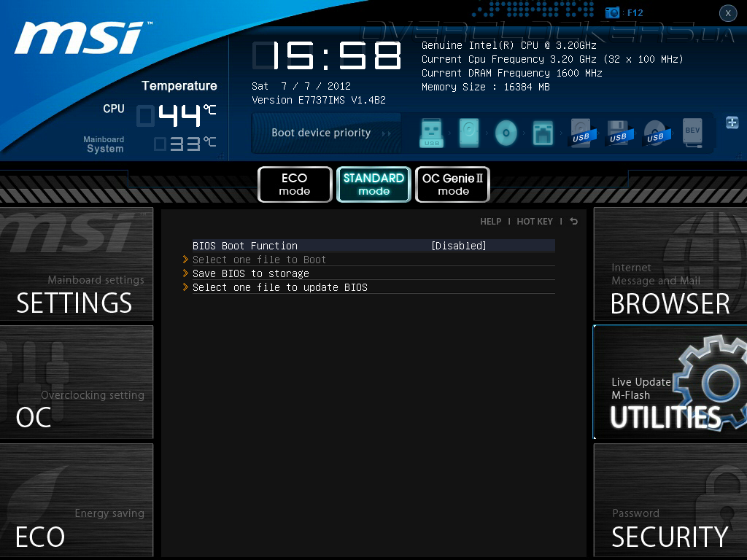Screen dimensions: 747x560
Task: Click the plus icon beside boot devices
Action: coord(732,122)
